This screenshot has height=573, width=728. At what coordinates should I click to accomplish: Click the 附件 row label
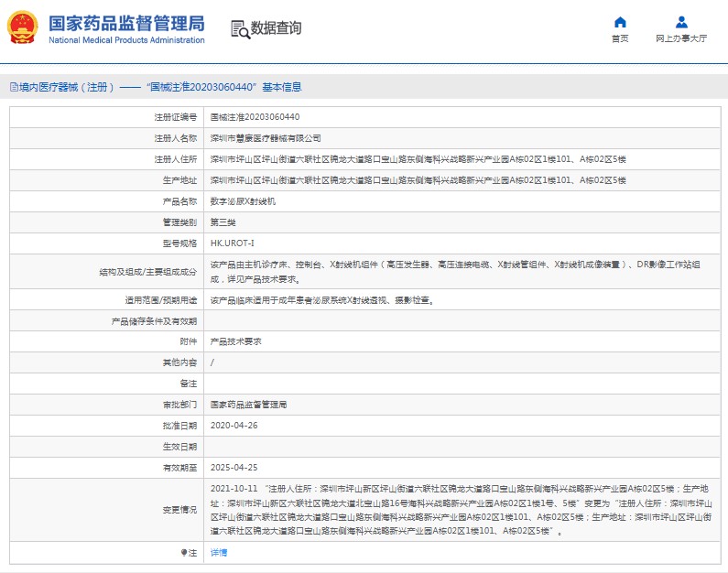point(189,341)
